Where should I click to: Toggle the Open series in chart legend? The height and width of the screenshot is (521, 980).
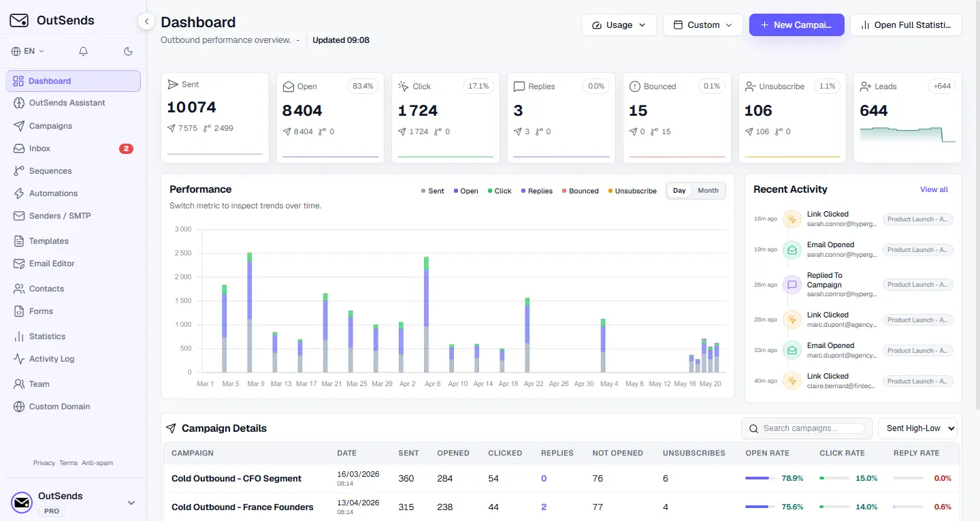coord(465,191)
